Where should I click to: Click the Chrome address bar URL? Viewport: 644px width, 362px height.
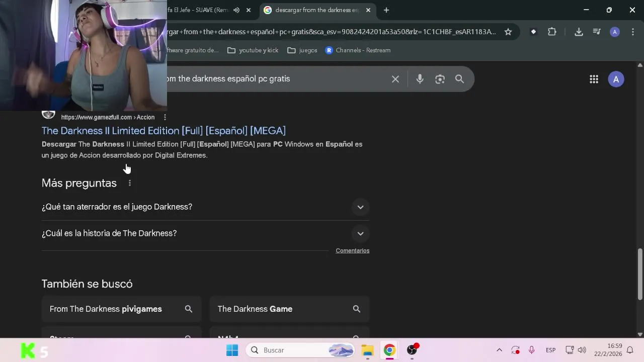332,32
